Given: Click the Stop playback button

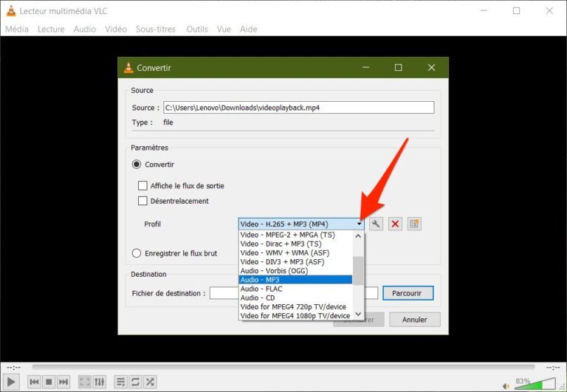Looking at the screenshot, I should coord(49,382).
